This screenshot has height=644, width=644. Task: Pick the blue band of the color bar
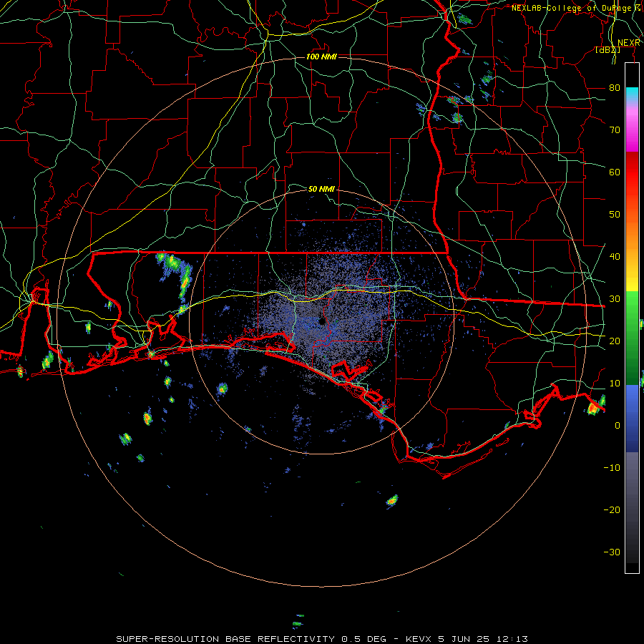632,418
